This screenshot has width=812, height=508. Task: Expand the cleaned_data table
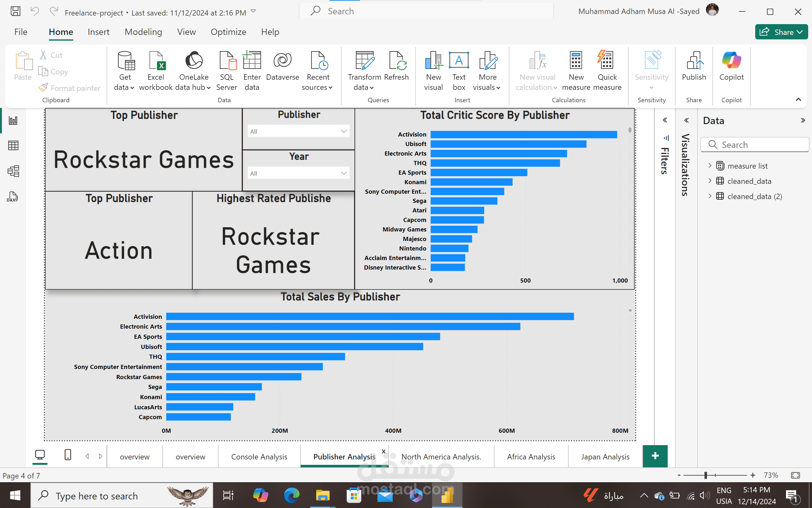coord(710,181)
